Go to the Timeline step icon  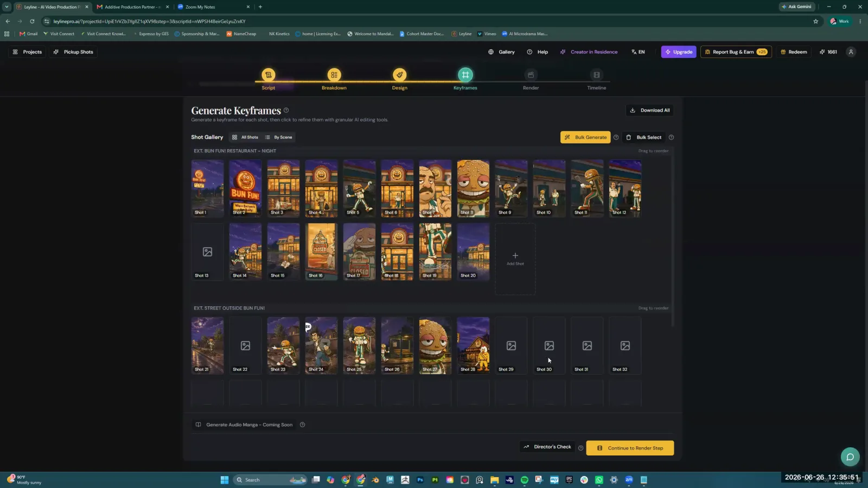(x=596, y=75)
